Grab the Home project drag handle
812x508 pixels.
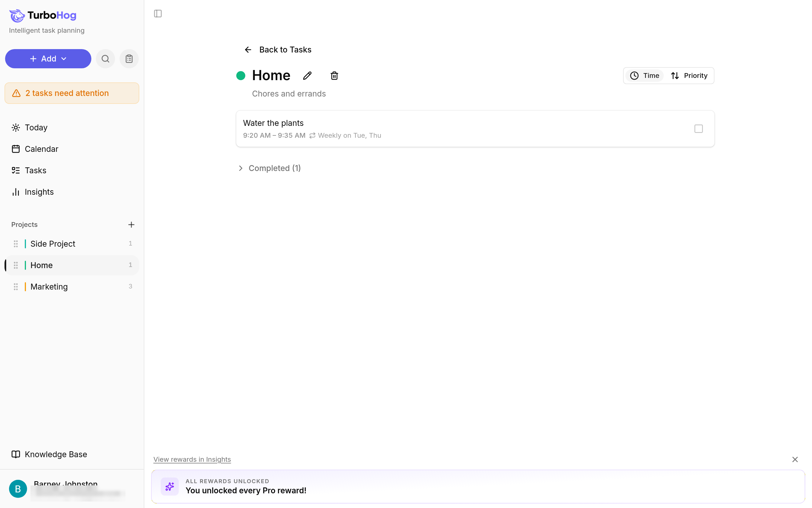pyautogui.click(x=16, y=265)
